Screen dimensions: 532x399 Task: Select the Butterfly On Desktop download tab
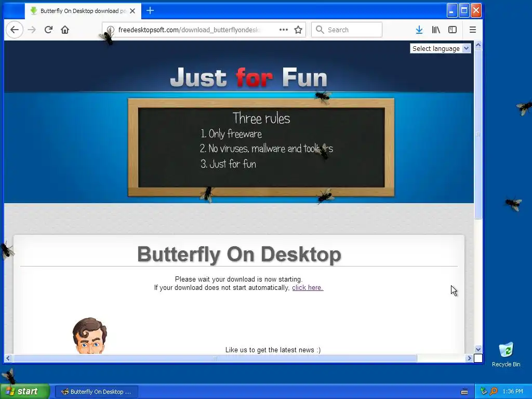click(x=82, y=11)
